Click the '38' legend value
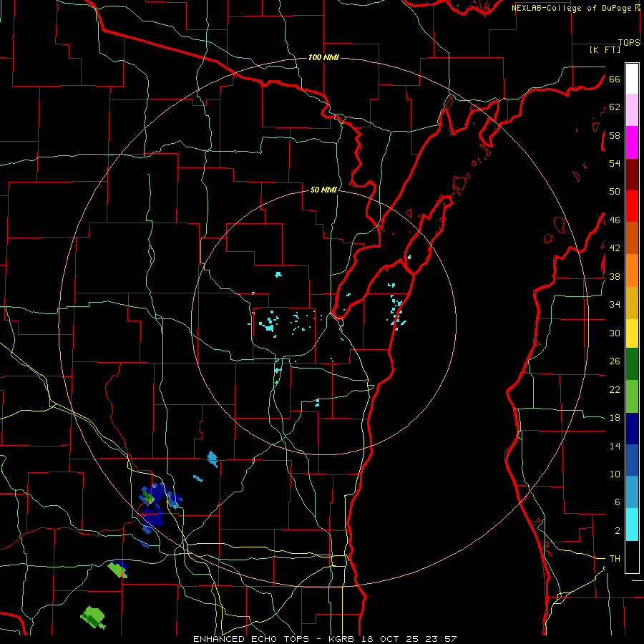Image resolution: width=644 pixels, height=644 pixels. pyautogui.click(x=615, y=276)
